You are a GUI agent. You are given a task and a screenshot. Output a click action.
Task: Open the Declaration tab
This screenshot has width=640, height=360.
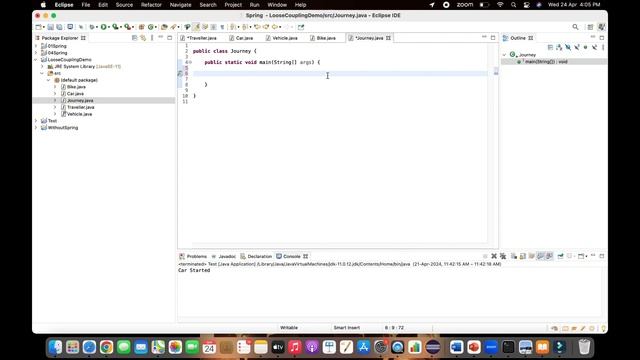pyautogui.click(x=259, y=256)
